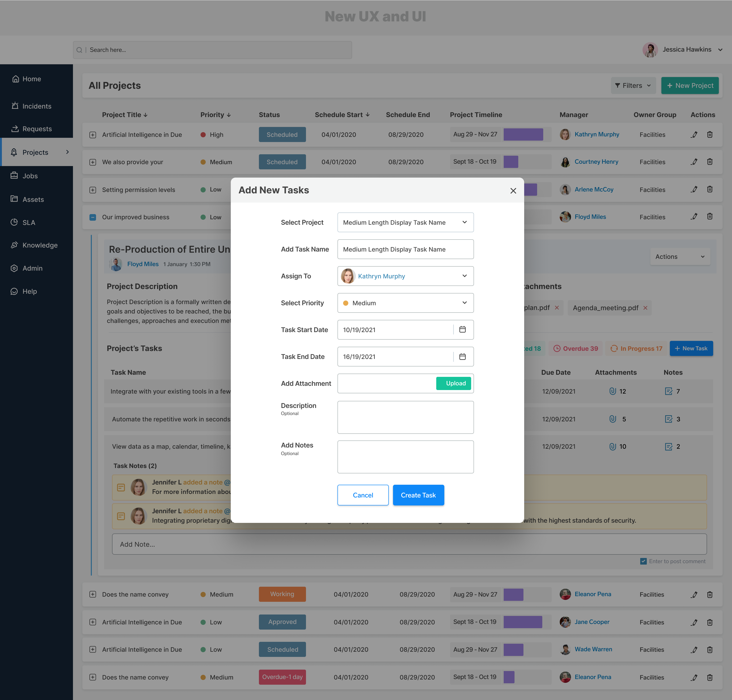Click the Create Task button
This screenshot has height=700, width=732.
pos(418,495)
